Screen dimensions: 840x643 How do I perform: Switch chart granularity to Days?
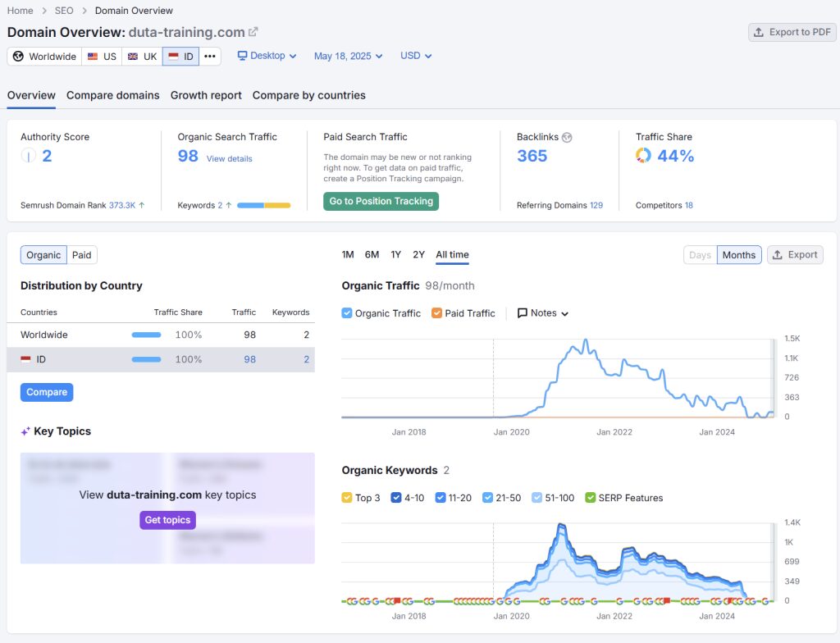point(699,255)
